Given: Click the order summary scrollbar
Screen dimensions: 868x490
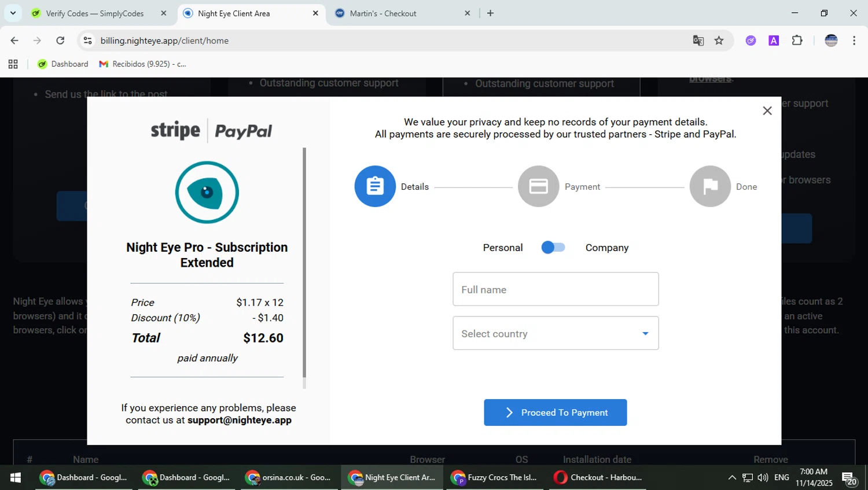Looking at the screenshot, I should coord(304,263).
